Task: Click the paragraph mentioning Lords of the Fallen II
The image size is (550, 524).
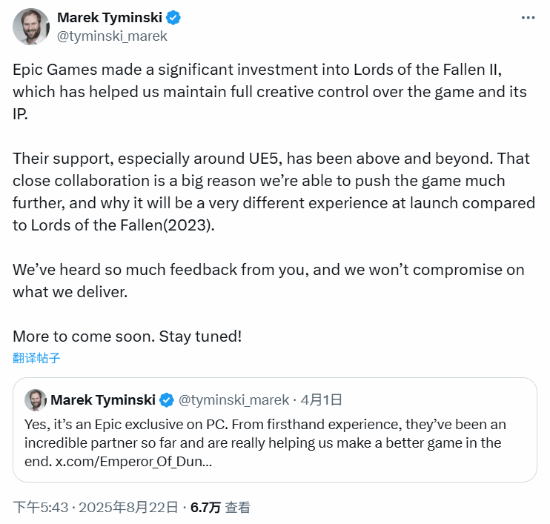Action: coord(270,92)
